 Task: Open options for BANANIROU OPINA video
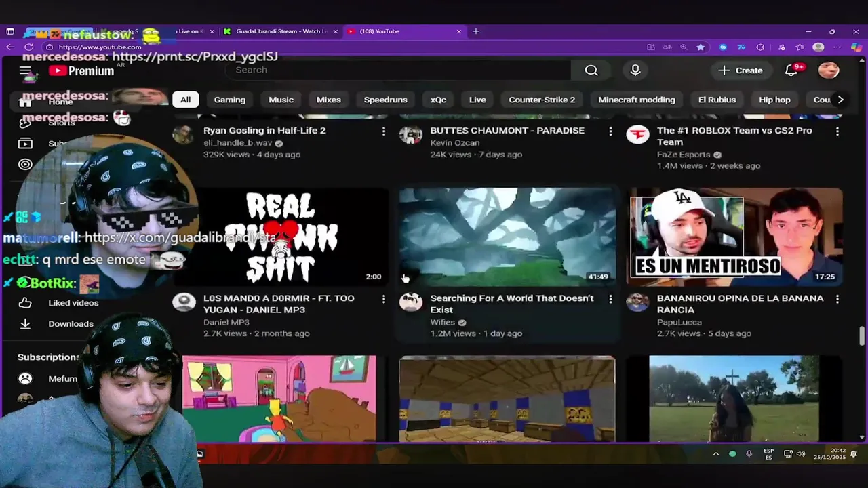pyautogui.click(x=837, y=299)
